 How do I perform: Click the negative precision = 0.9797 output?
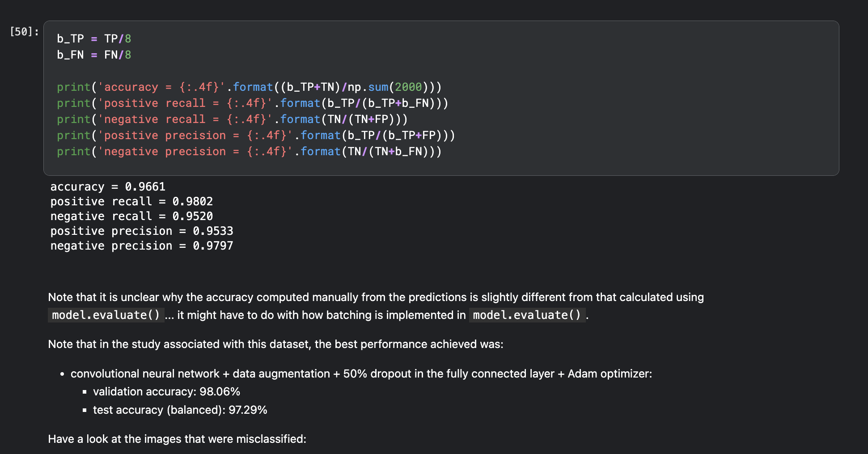coord(142,246)
